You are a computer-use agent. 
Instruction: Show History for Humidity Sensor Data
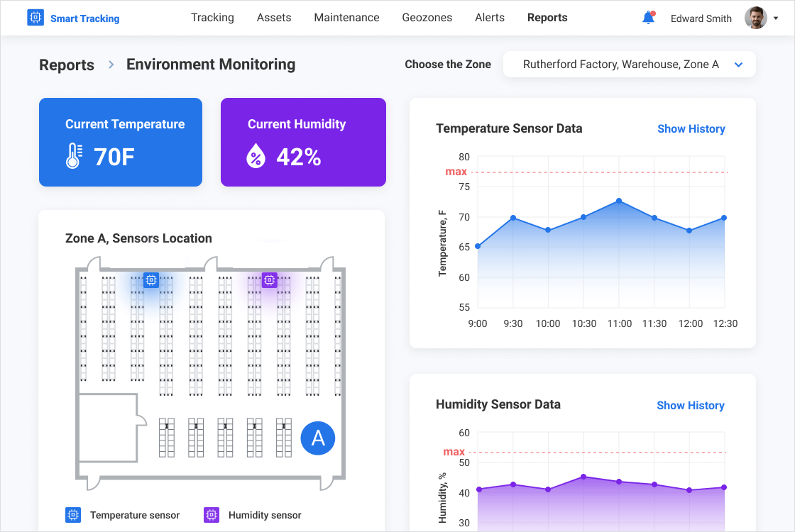coord(690,405)
